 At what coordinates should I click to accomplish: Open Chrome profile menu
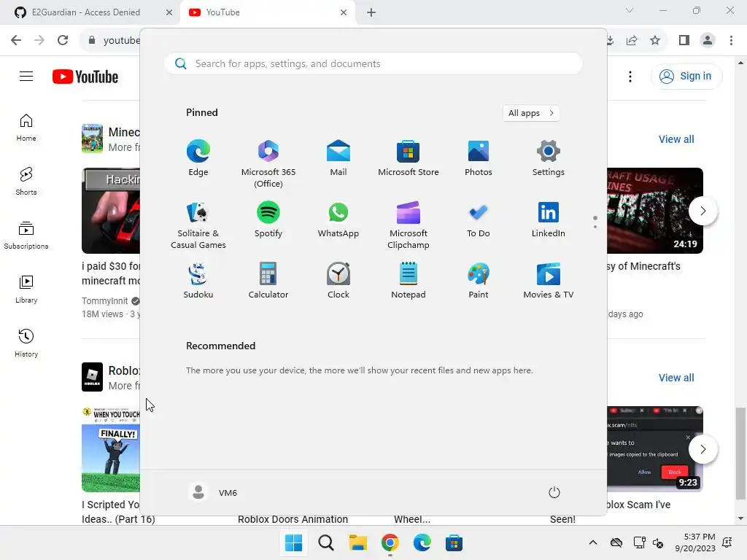click(x=708, y=41)
